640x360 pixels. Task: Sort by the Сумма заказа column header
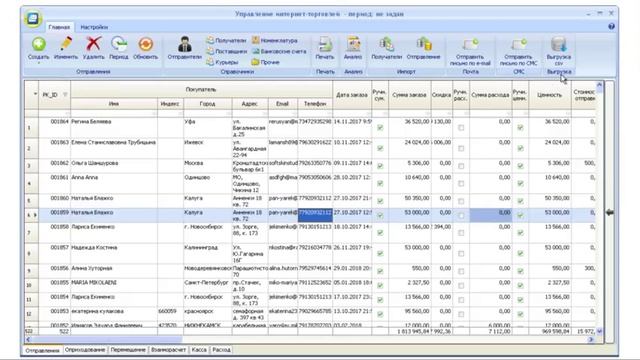(x=409, y=95)
